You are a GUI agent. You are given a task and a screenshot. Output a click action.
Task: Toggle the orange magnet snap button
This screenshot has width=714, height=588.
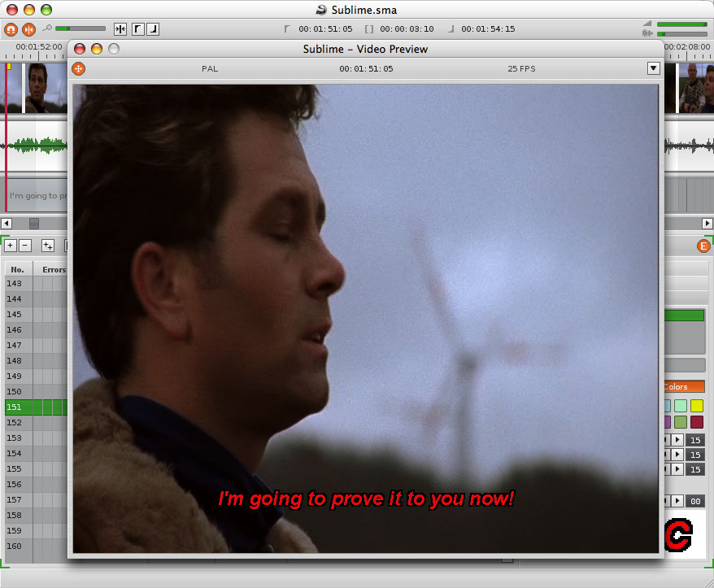coord(11,29)
